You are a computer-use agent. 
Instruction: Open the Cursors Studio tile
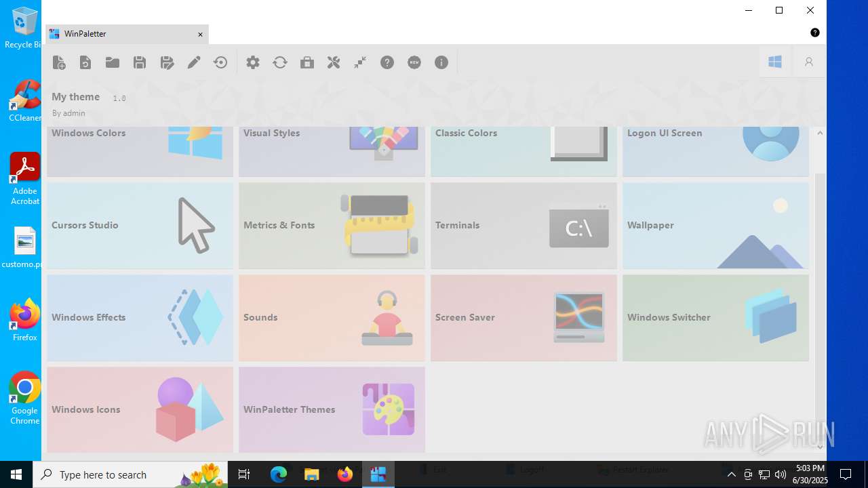[x=140, y=226]
